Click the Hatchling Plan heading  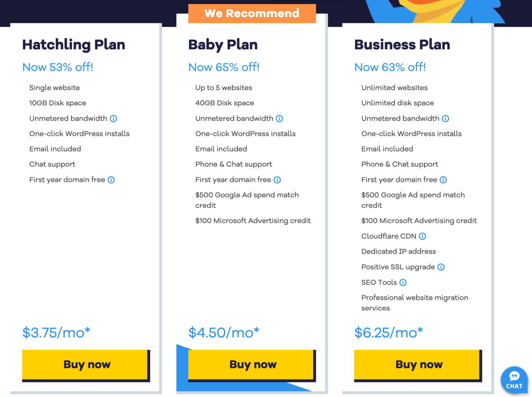pyautogui.click(x=74, y=45)
